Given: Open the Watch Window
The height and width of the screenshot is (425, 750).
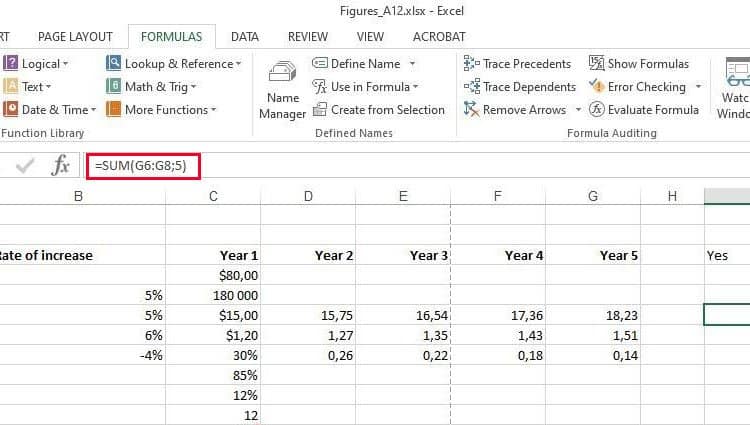Looking at the screenshot, I should coord(733,89).
